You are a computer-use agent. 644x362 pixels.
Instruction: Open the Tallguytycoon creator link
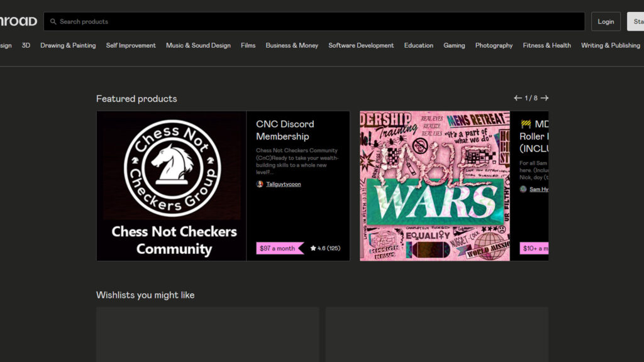pos(283,184)
